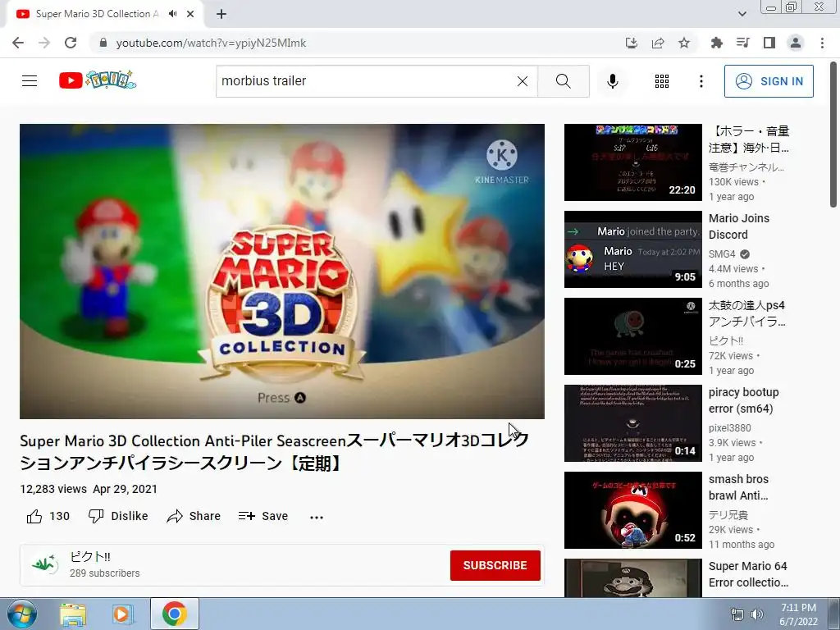This screenshot has height=630, width=840.
Task: Open Mario Joins Discord video thumbnail
Action: tap(632, 249)
